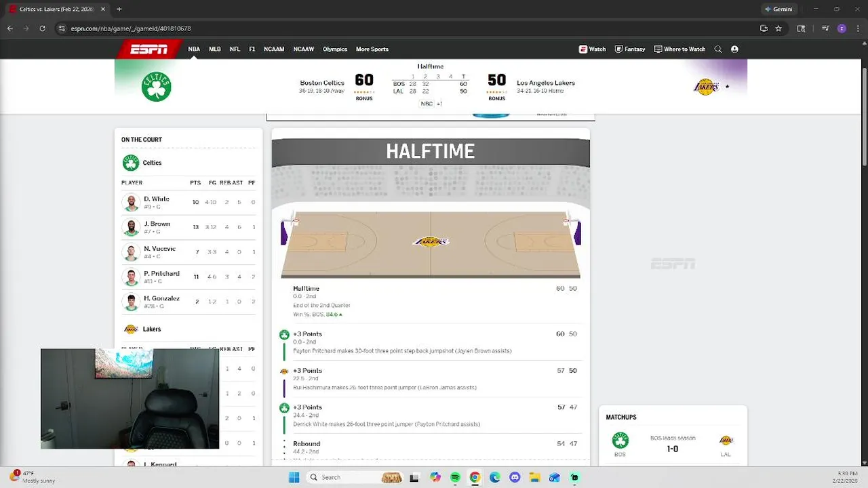The image size is (868, 488).
Task: Click the page vertical scrollbar
Action: (863, 115)
